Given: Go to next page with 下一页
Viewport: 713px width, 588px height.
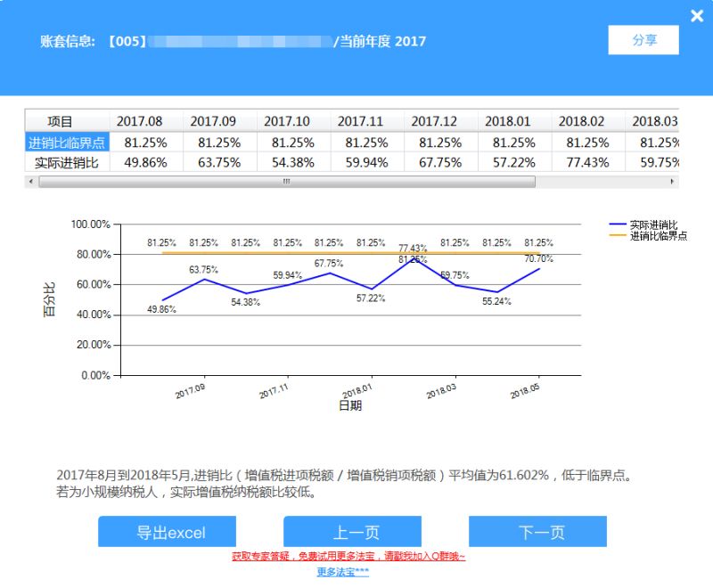Looking at the screenshot, I should coord(537,531).
